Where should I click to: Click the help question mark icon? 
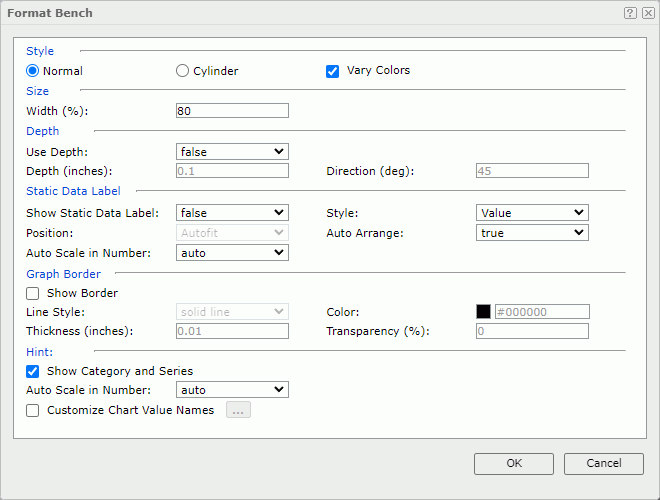tap(630, 13)
